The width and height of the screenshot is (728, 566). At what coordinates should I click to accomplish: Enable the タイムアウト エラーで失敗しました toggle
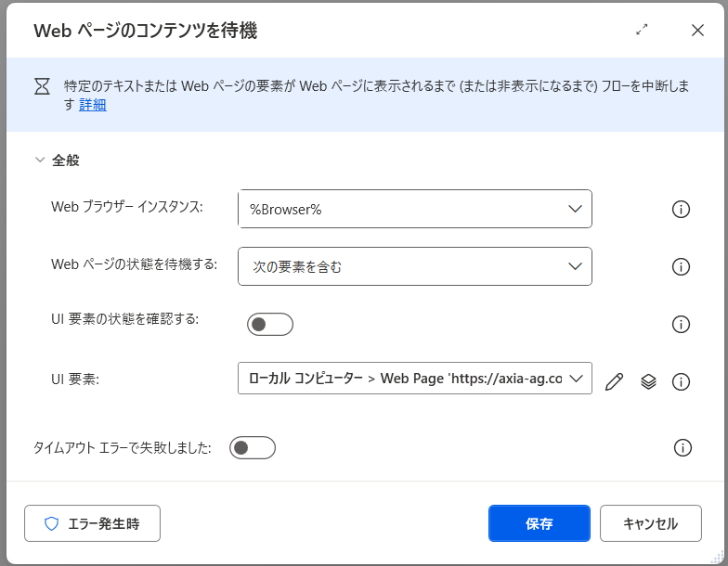pos(253,448)
